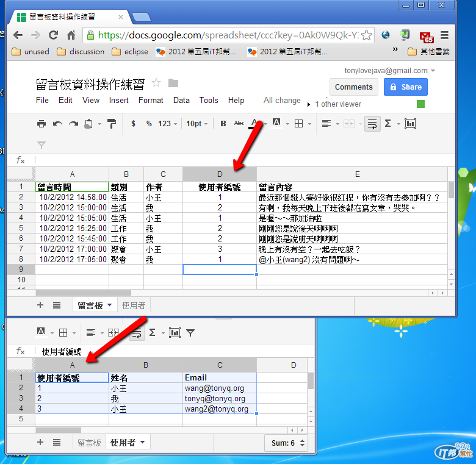Open the all sheets list button, top window
476x464 pixels.
click(57, 305)
